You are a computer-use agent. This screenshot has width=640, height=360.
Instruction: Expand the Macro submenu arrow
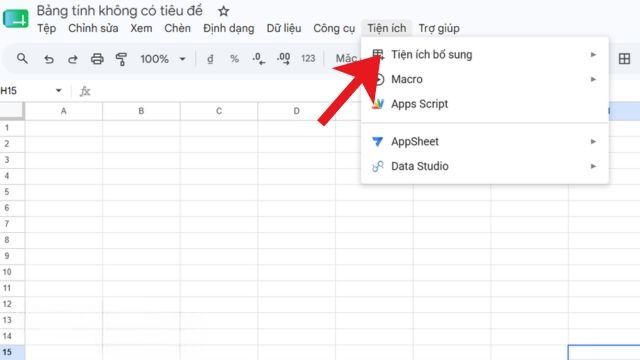pyautogui.click(x=593, y=79)
